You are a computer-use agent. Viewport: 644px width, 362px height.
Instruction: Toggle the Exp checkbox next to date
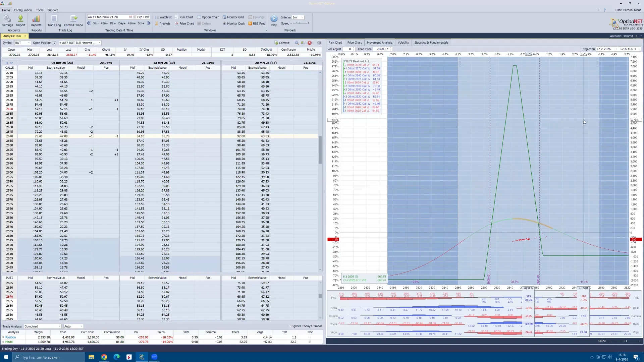coord(135,17)
